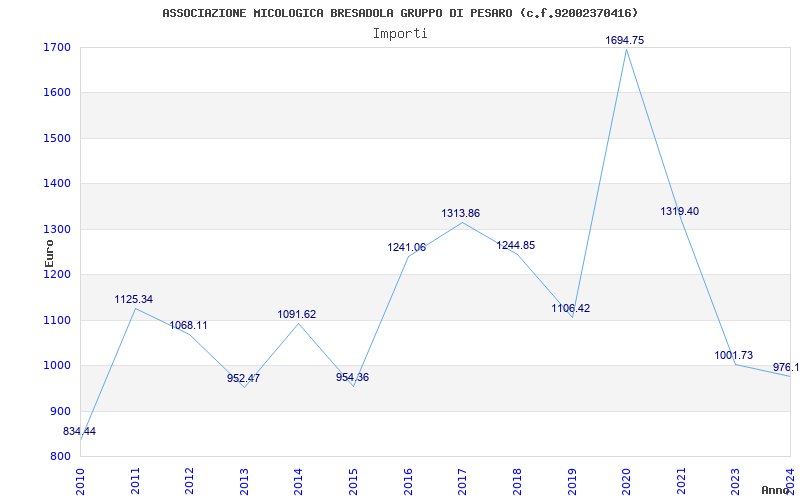
Task: Select data label 1244.85
Action: (x=516, y=245)
